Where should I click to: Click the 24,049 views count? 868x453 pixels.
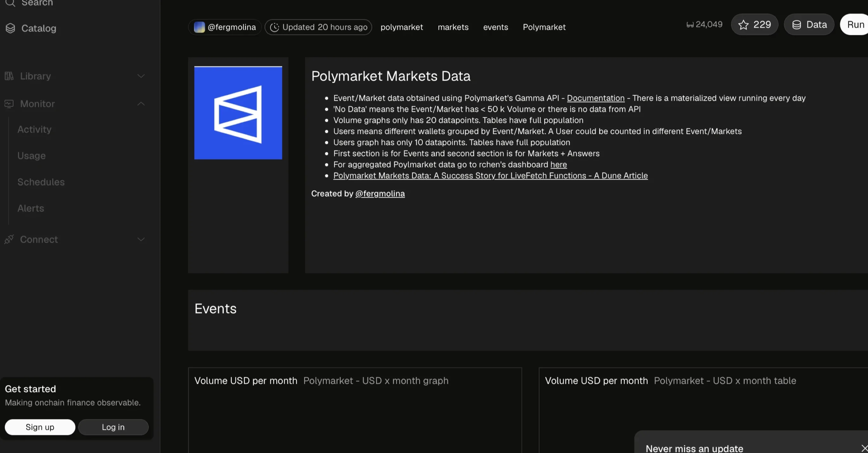[704, 25]
